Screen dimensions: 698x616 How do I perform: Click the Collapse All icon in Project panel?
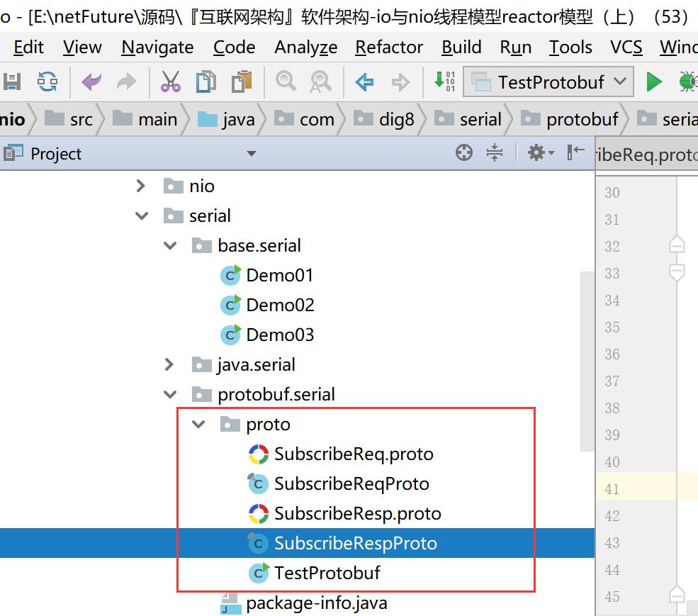[495, 153]
